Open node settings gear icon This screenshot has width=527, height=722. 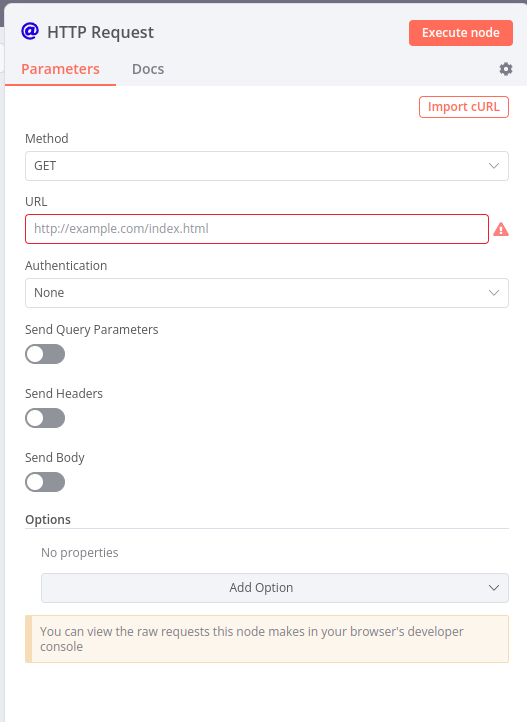tap(506, 69)
